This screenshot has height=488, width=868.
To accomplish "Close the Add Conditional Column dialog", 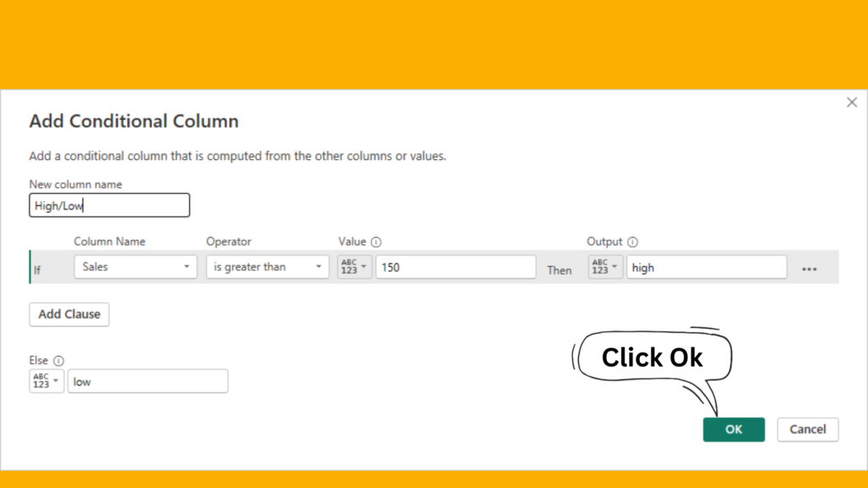I will pos(852,103).
